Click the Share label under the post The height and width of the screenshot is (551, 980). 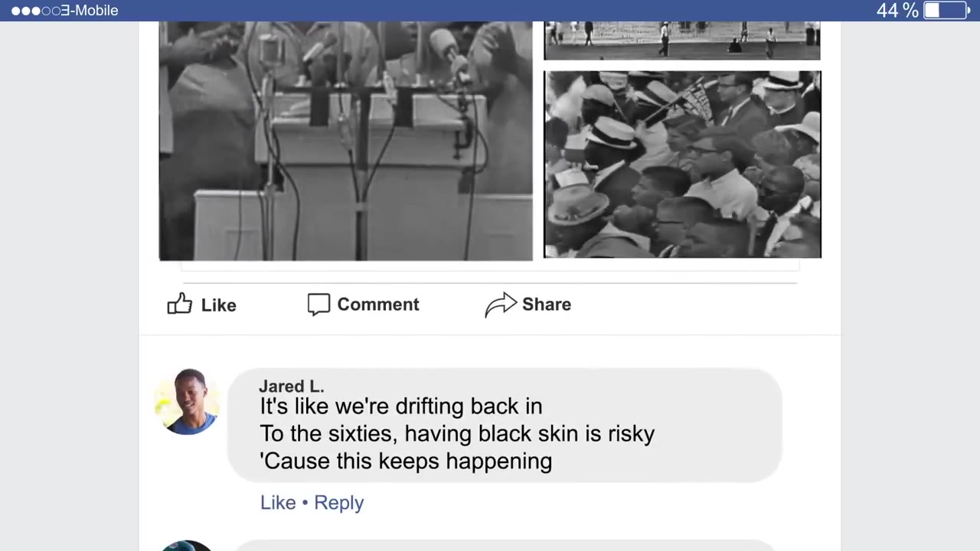(547, 304)
